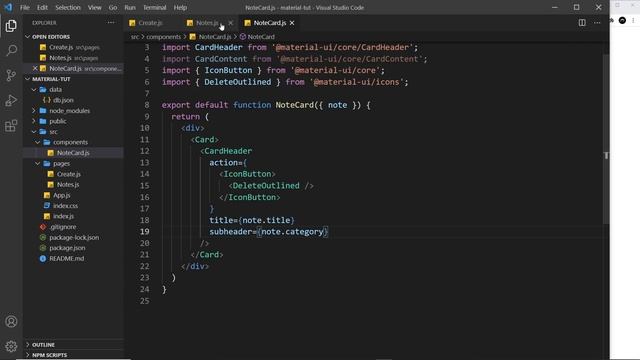Click the NoteCard symbol breadcrumb
Screen dimensions: 640x360
[x=261, y=37]
